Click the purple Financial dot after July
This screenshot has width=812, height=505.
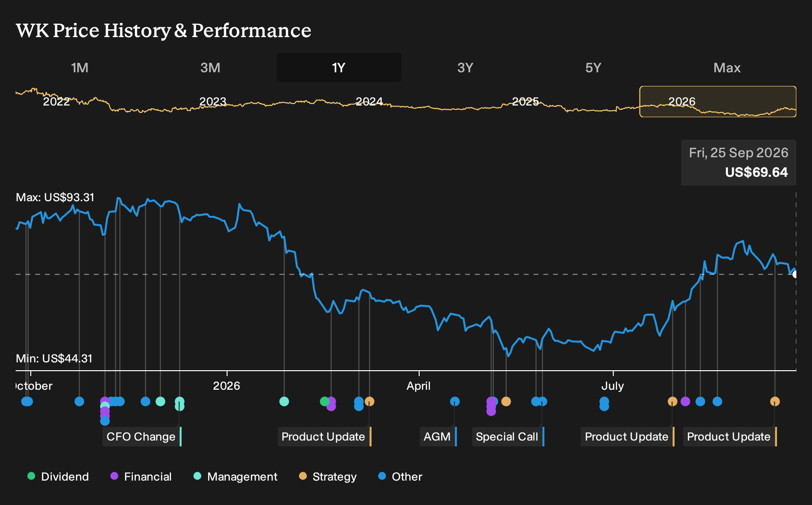coord(685,401)
